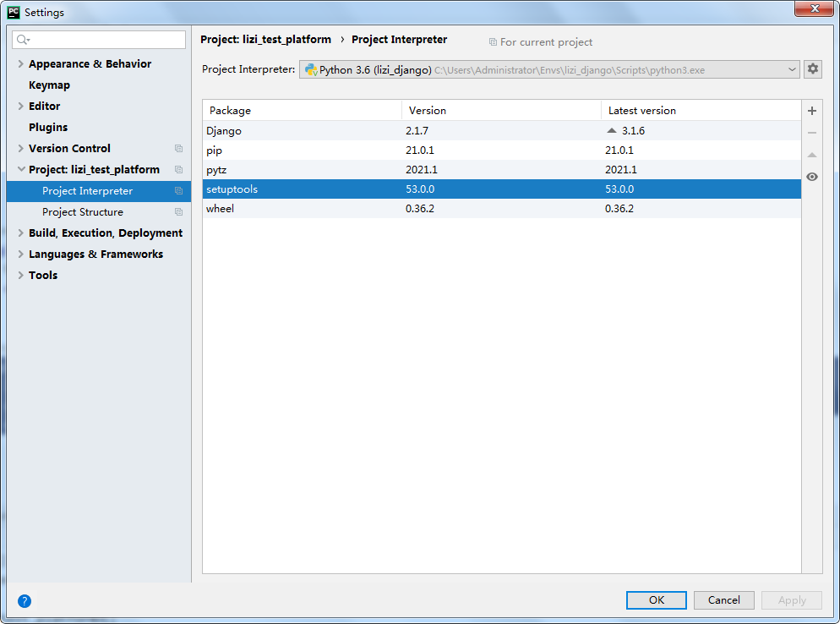This screenshot has width=840, height=624.
Task: Click the Apply button
Action: click(x=792, y=600)
